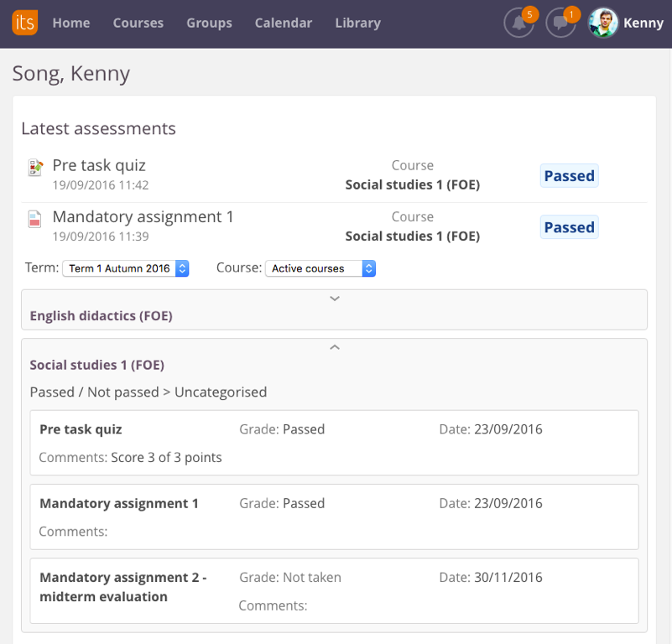Open the notifications bell icon
The image size is (672, 644).
(x=518, y=23)
